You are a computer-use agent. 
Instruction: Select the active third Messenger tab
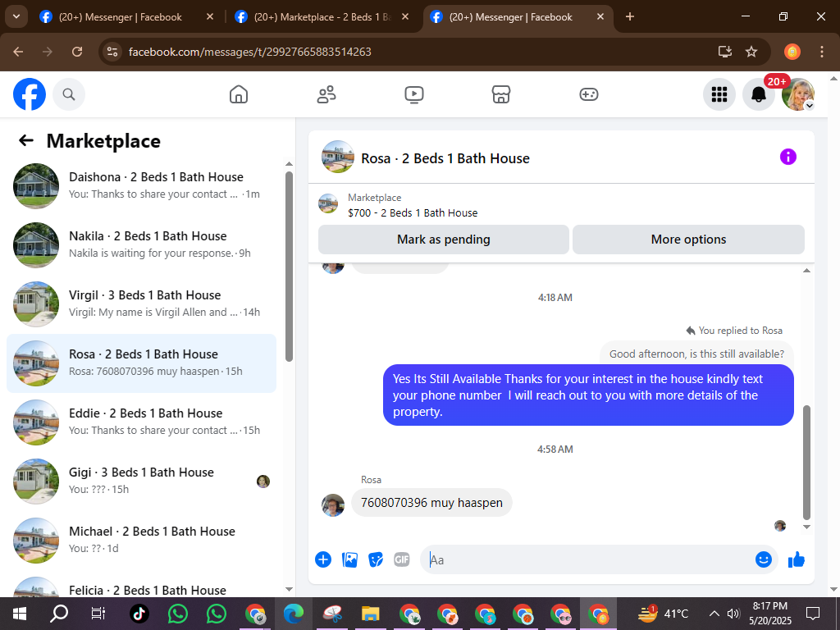[x=510, y=17]
